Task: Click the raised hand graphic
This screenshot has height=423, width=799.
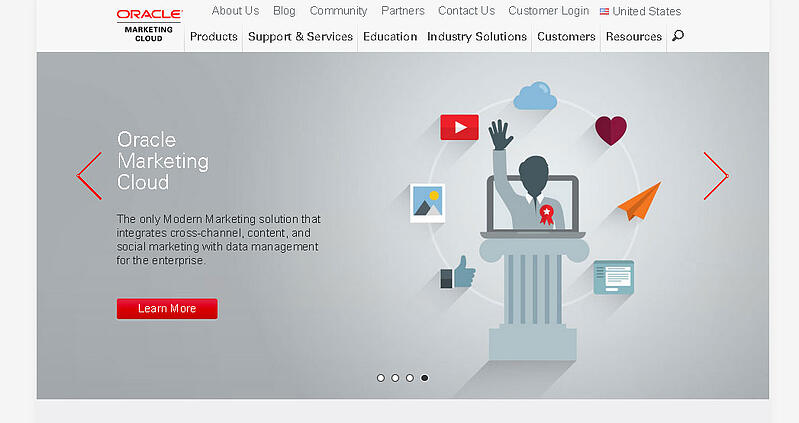Action: pyautogui.click(x=500, y=135)
